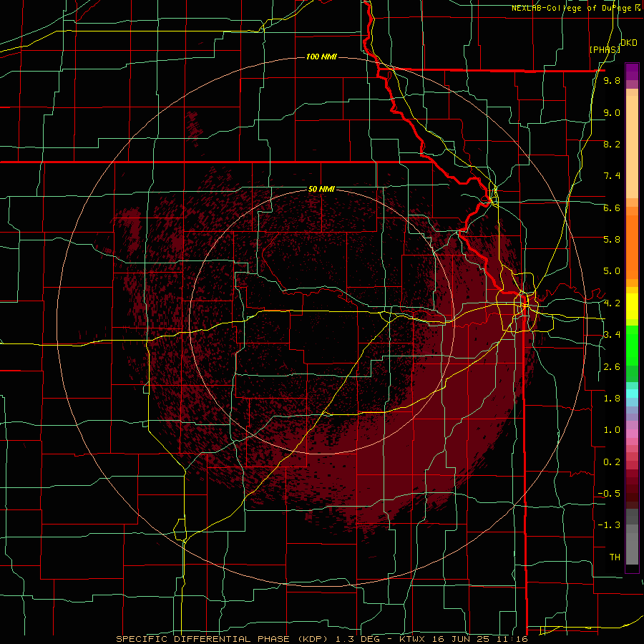Image resolution: width=644 pixels, height=644 pixels.
Task: Click the orange segment of the color bar
Action: click(632, 246)
